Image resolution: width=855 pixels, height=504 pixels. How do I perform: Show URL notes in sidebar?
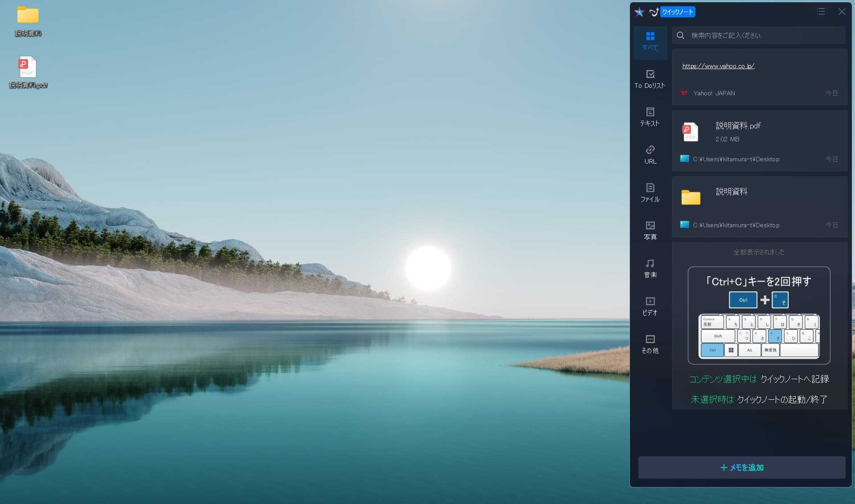point(650,155)
